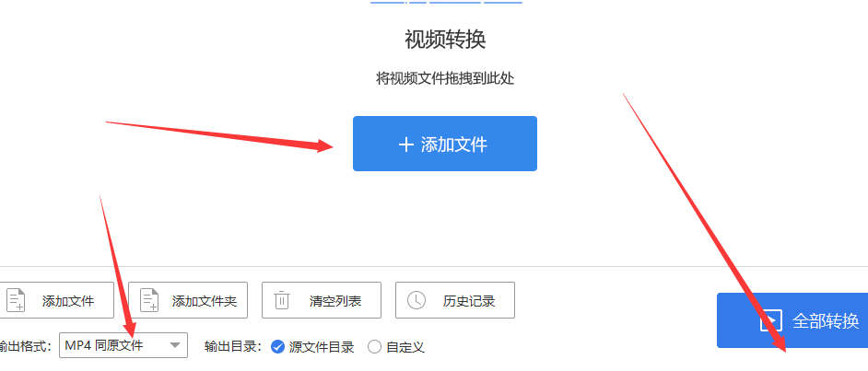This screenshot has width=868, height=371.
Task: Select the 自定义 output directory radio button
Action: point(375,347)
